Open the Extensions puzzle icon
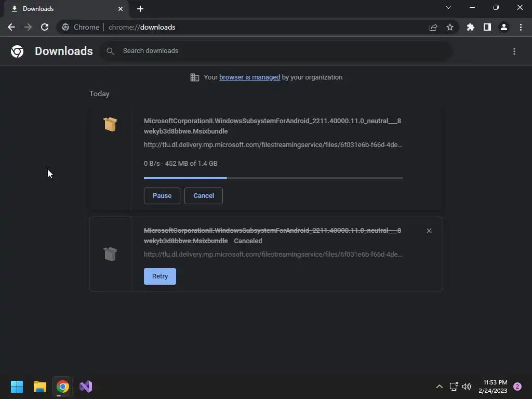532x399 pixels. [470, 27]
